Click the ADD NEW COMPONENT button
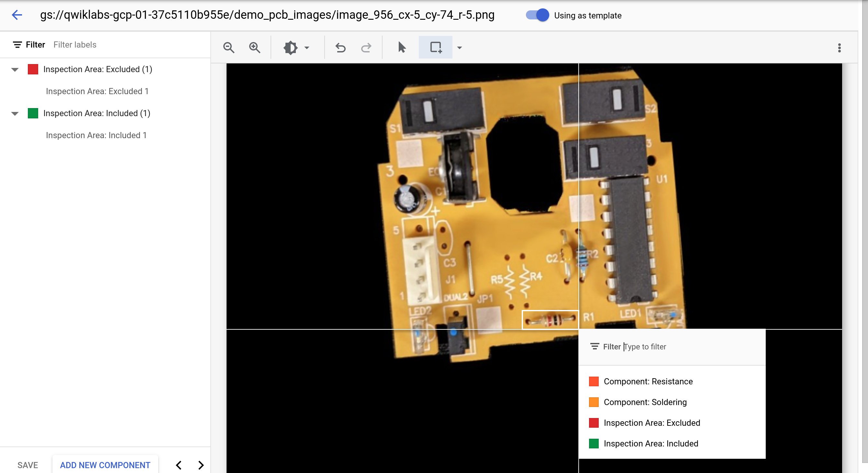868x473 pixels. point(105,465)
